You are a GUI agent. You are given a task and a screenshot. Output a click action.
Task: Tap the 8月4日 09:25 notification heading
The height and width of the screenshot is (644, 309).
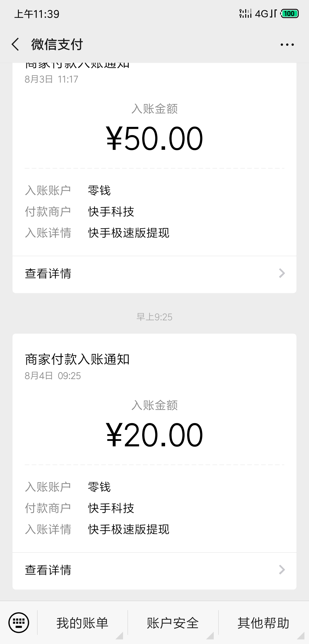click(77, 360)
